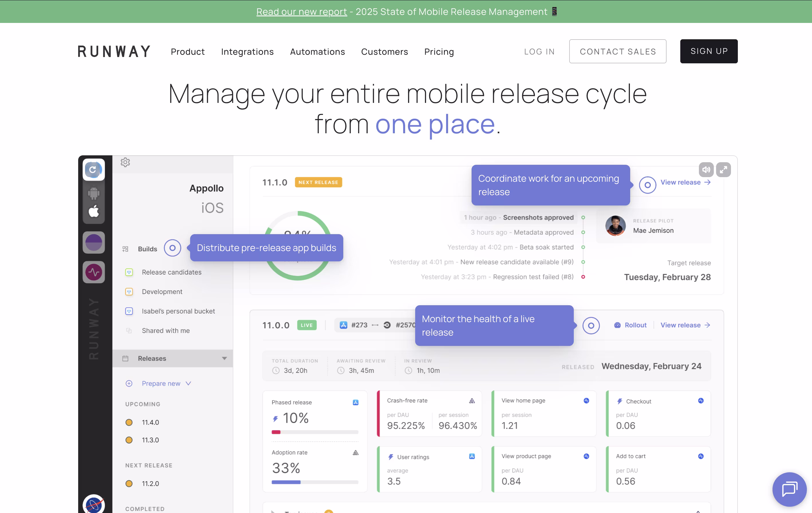Screen dimensions: 812x513
Task: Click the App Store icon on User ratings card
Action: (472, 456)
